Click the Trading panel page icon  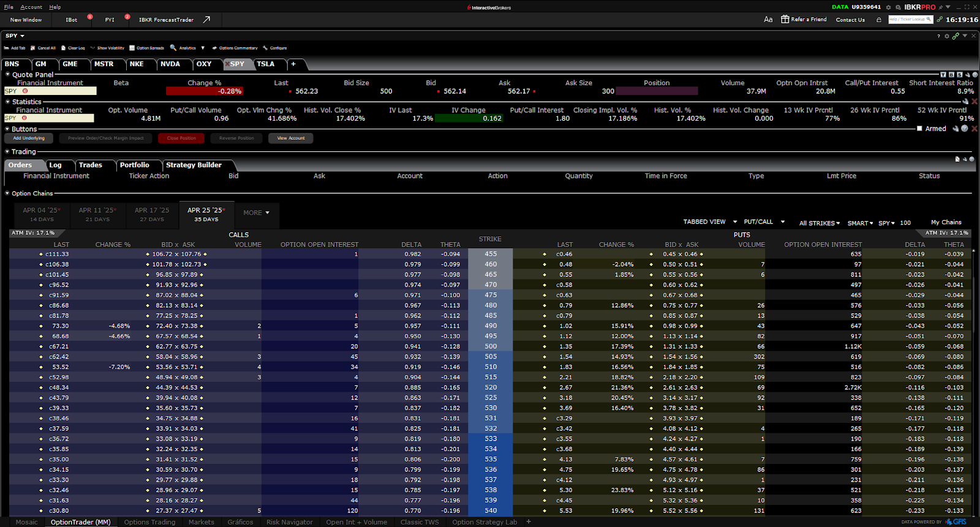[957, 159]
